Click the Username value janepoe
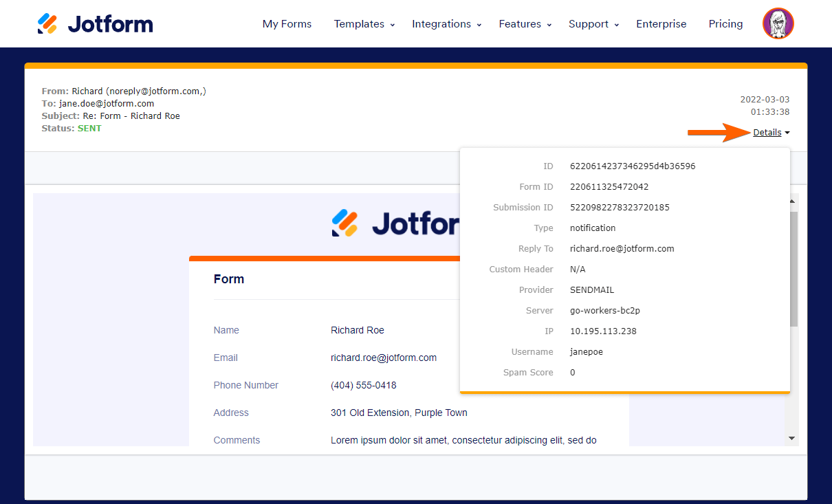The image size is (832, 504). [x=587, y=352]
